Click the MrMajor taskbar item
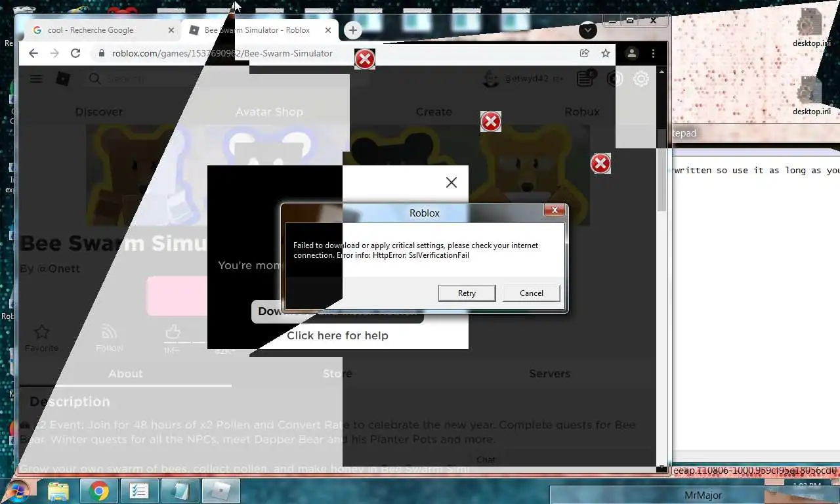This screenshot has width=840, height=504. click(703, 495)
